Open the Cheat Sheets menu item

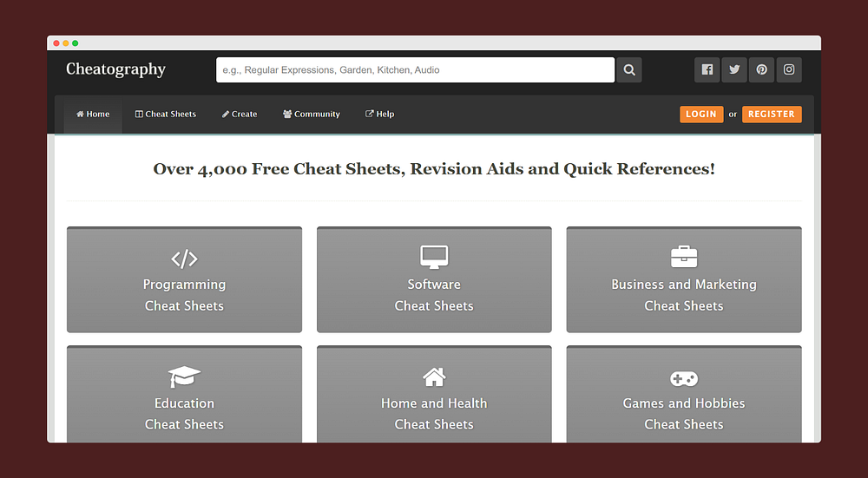[x=166, y=115]
